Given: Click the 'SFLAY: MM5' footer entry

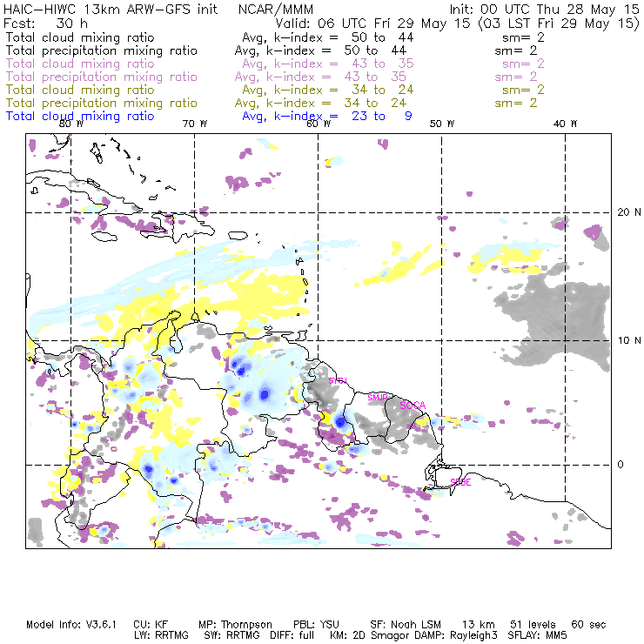Looking at the screenshot, I should [x=537, y=635].
